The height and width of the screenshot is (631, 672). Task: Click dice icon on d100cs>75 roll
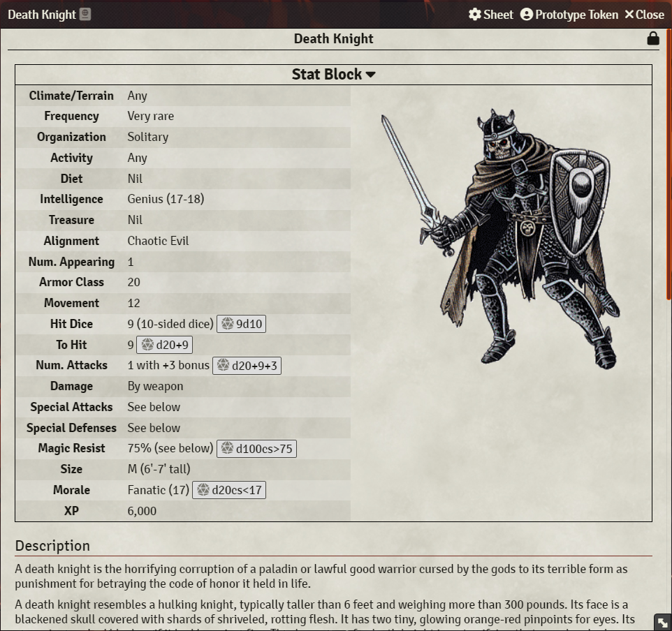coord(227,448)
